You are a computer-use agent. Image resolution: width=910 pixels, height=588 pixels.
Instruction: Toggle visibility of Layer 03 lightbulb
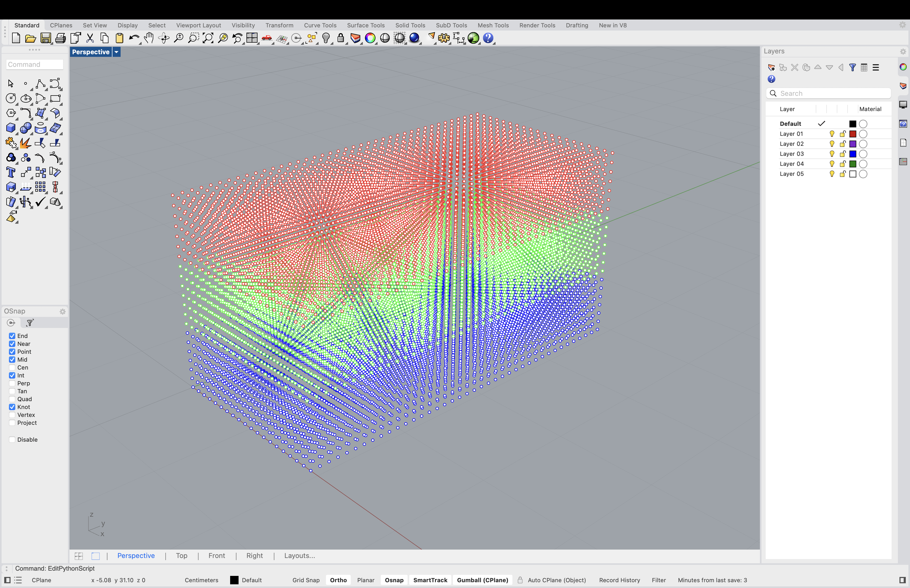(832, 154)
